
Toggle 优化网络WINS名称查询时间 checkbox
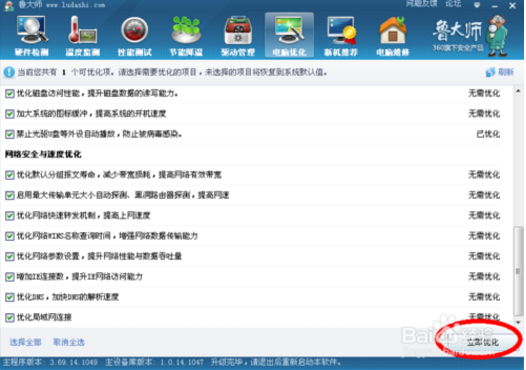coord(10,236)
